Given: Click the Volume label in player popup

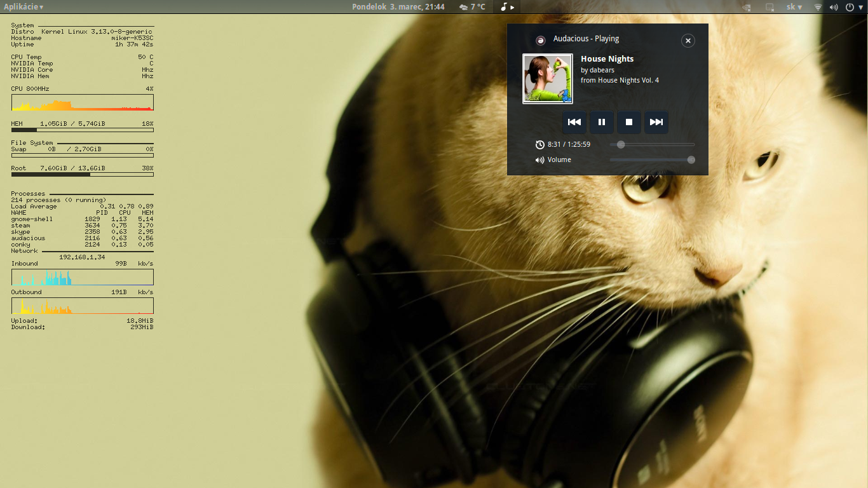Looking at the screenshot, I should 559,160.
